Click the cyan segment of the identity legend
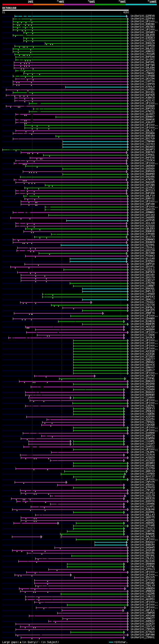The height and width of the screenshot is (644, 159). pyautogui.click(x=141, y=4)
